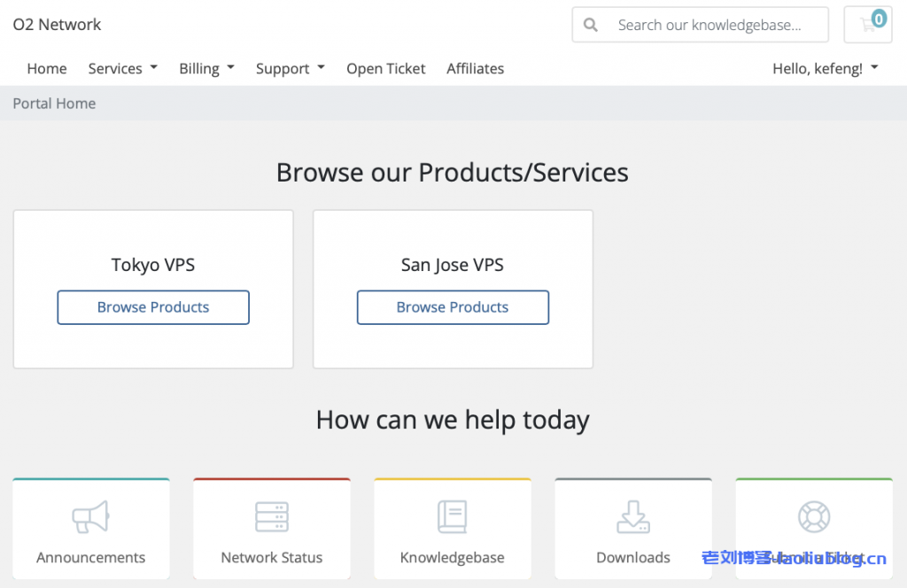The height and width of the screenshot is (588, 907).
Task: Open the Knowledgebase book icon
Action: [453, 517]
